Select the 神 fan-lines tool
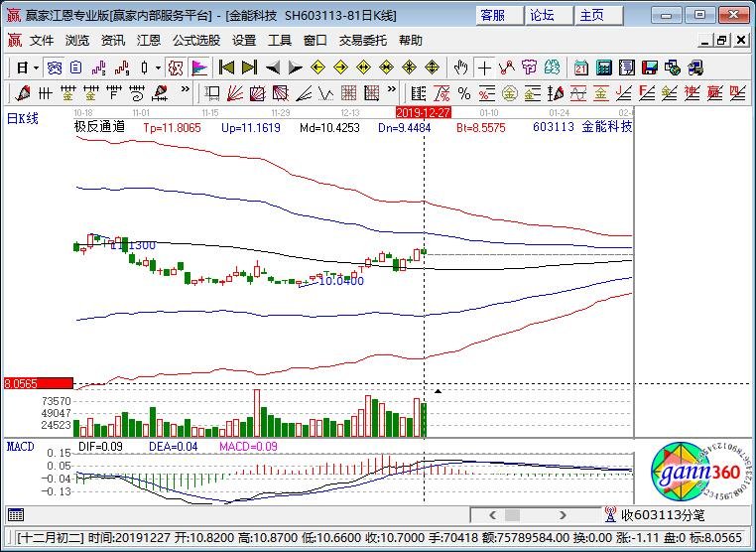The image size is (756, 552). (692, 92)
